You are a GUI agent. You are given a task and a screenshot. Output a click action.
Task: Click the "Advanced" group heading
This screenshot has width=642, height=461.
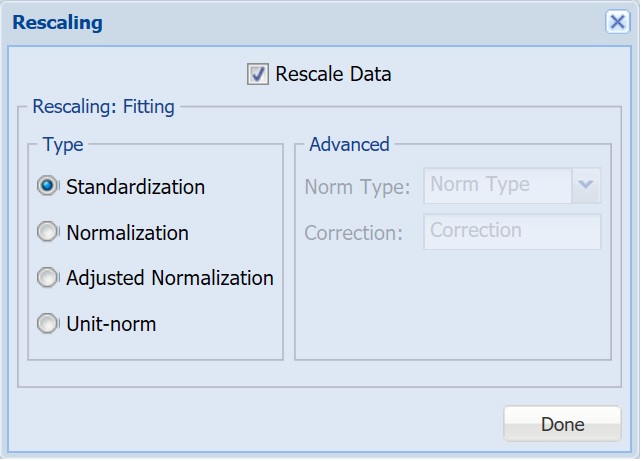349,144
